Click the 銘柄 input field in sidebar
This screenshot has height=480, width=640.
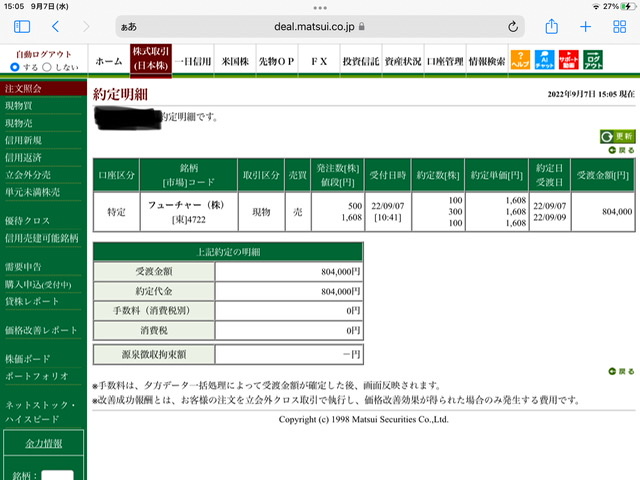58,475
